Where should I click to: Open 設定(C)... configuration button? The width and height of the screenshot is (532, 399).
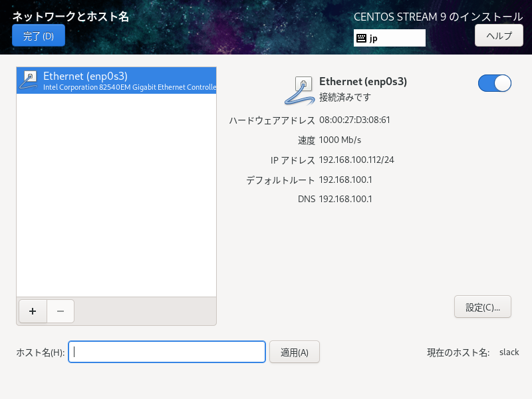coord(483,307)
